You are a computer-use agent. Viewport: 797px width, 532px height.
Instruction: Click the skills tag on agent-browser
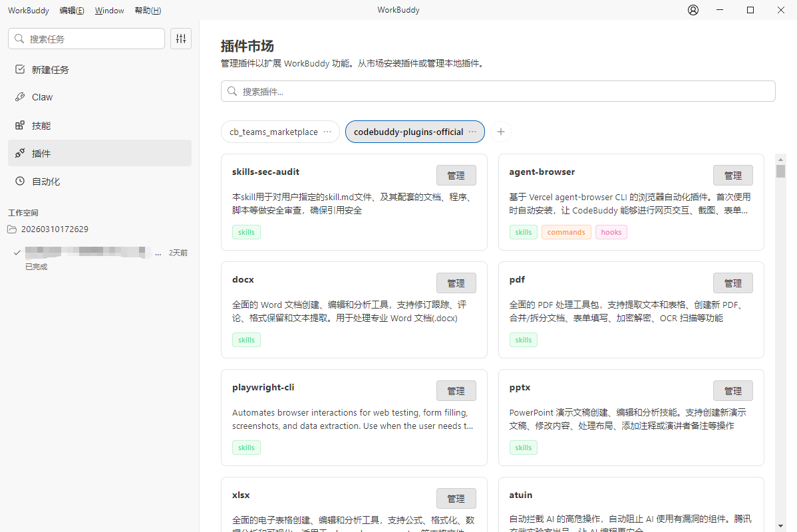coord(524,232)
